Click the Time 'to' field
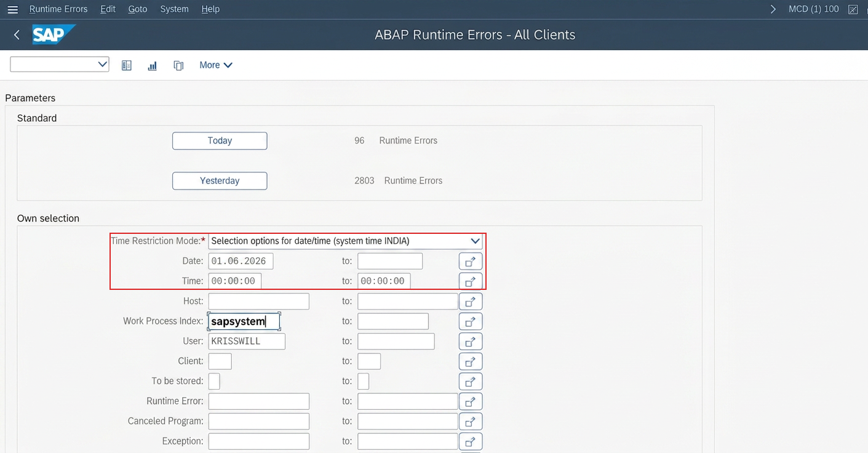868x453 pixels. pyautogui.click(x=384, y=281)
